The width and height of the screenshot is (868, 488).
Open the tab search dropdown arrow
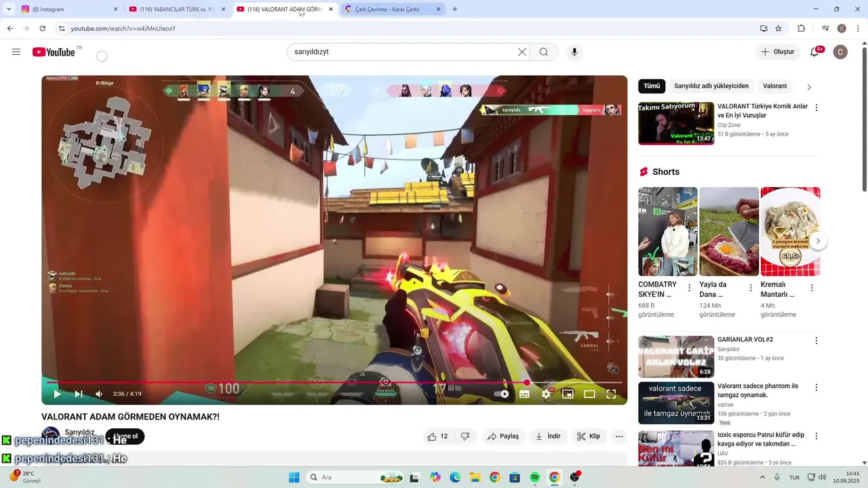coord(9,9)
